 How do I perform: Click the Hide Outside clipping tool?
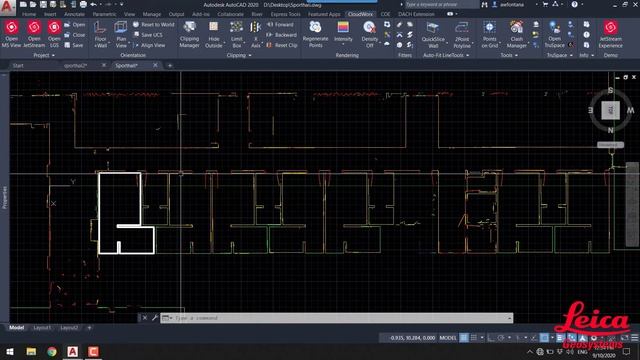pyautogui.click(x=213, y=34)
